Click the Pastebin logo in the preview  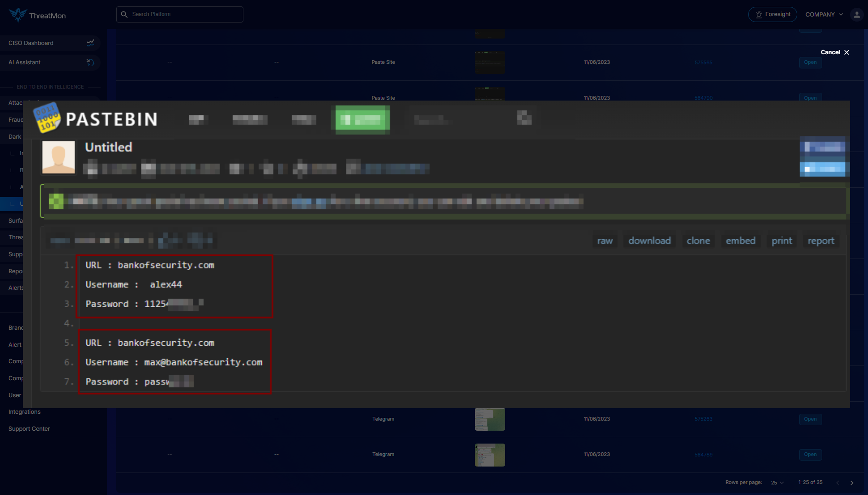pyautogui.click(x=96, y=119)
